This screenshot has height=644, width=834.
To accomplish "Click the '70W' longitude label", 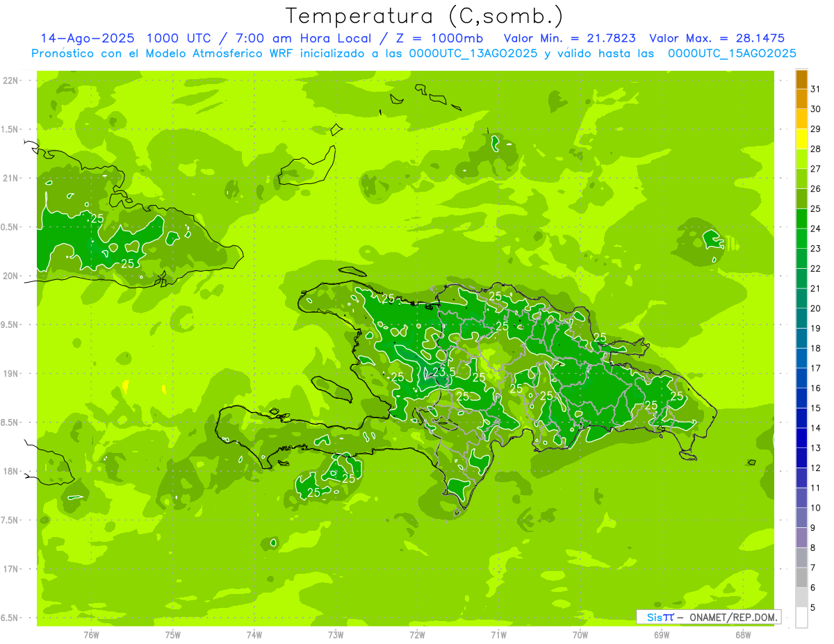I will (x=580, y=634).
